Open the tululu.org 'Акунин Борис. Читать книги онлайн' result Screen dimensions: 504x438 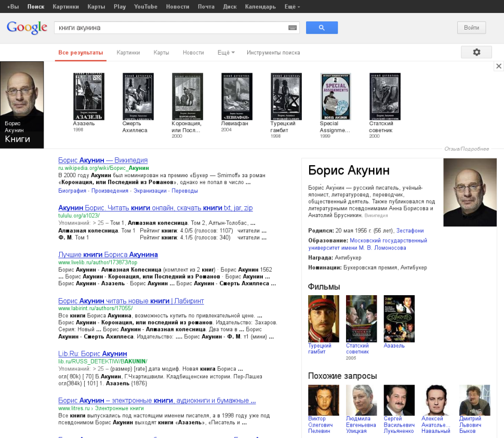(x=155, y=208)
